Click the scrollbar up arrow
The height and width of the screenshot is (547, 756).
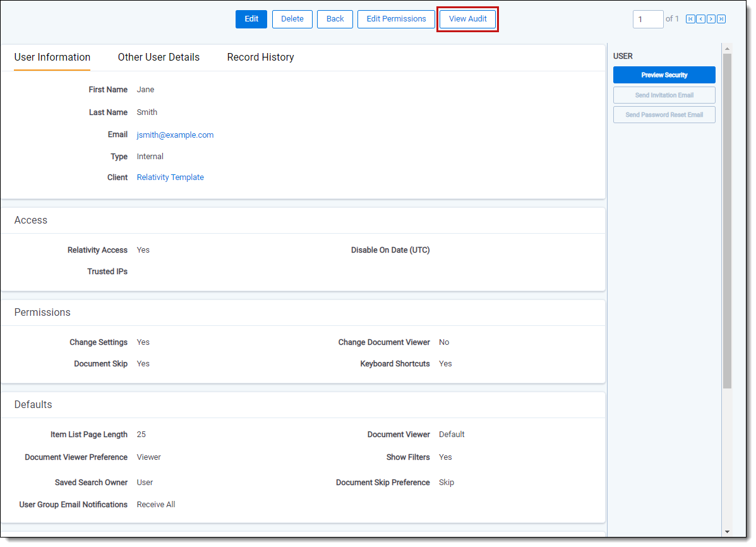727,49
